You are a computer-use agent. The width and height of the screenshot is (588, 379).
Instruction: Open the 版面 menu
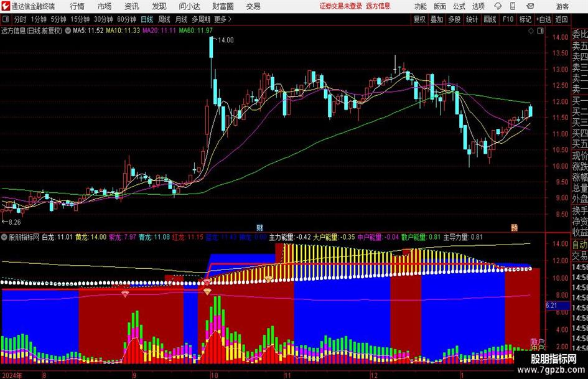coord(440,6)
